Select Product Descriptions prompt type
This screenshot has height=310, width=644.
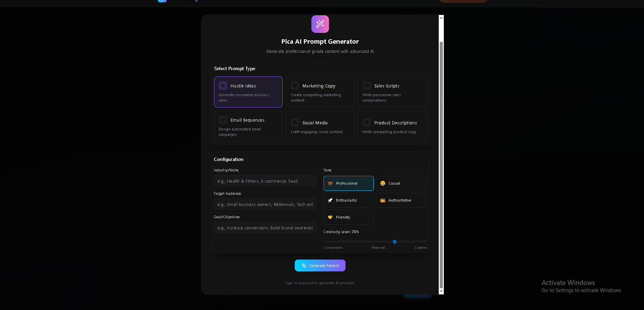392,126
